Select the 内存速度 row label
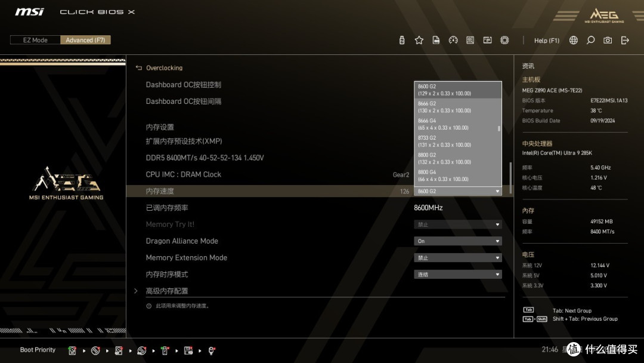Screen dimensions: 644x363 pyautogui.click(x=160, y=191)
